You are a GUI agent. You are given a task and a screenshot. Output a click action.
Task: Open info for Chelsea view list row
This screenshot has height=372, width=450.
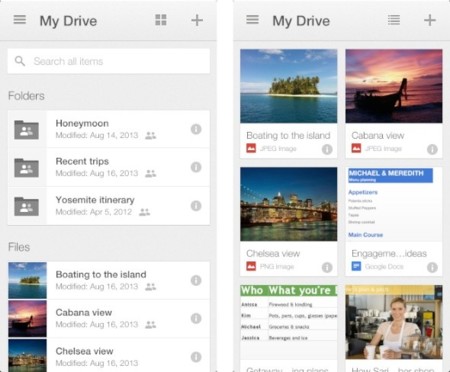(x=196, y=357)
